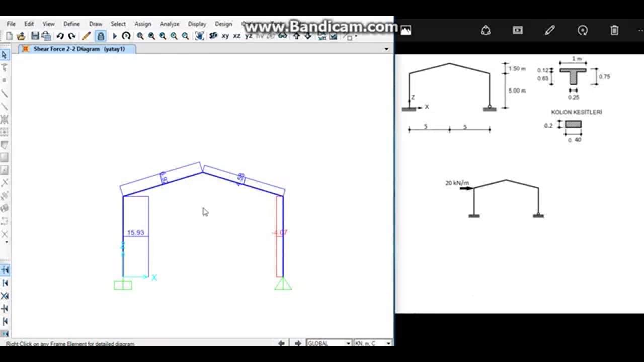Click the pencil edit icon in image viewer
The height and width of the screenshot is (362, 644).
click(x=550, y=31)
